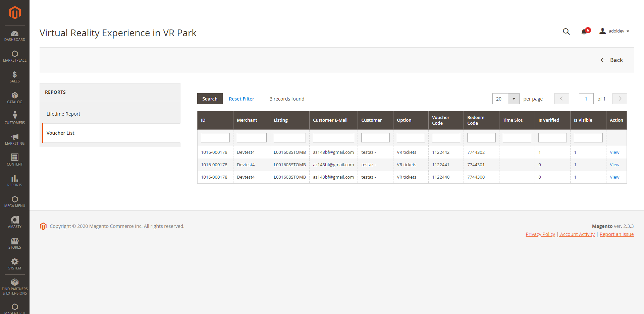Click the Time Slot filter input
The height and width of the screenshot is (314, 644).
pos(517,138)
